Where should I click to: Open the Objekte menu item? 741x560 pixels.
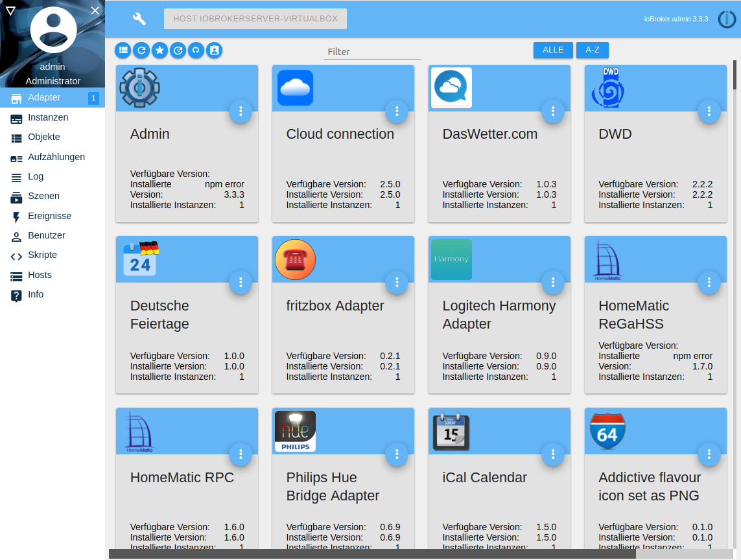coord(53,137)
